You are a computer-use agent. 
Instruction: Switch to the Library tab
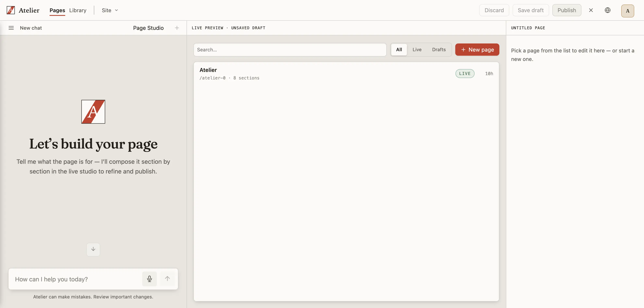coord(78,10)
